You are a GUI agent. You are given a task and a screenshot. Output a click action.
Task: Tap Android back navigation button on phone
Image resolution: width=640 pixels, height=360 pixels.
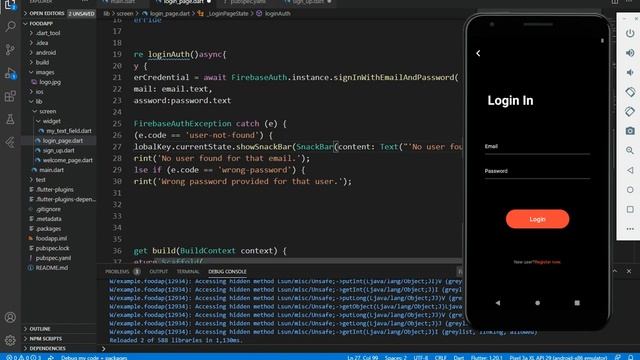coord(498,303)
